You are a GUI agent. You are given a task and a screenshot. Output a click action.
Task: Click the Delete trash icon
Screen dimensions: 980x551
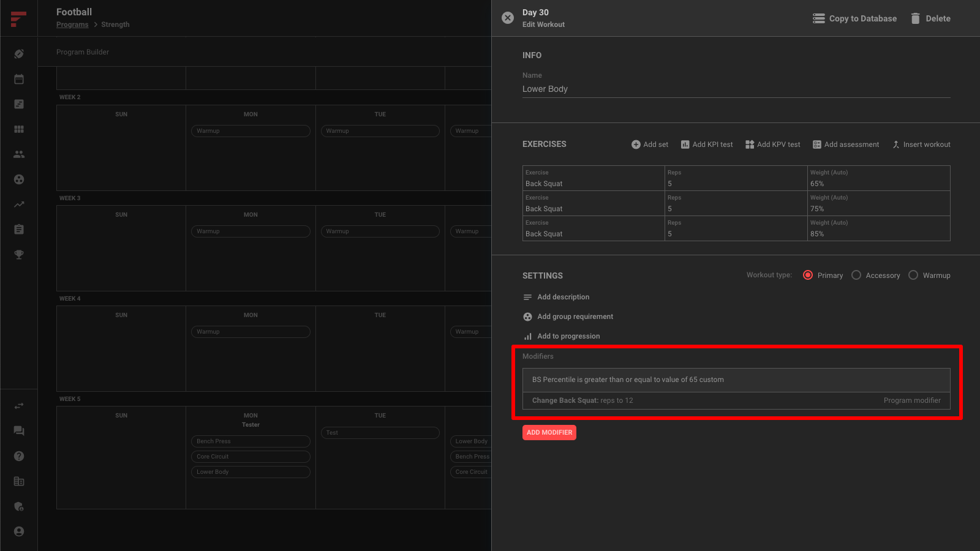point(915,18)
